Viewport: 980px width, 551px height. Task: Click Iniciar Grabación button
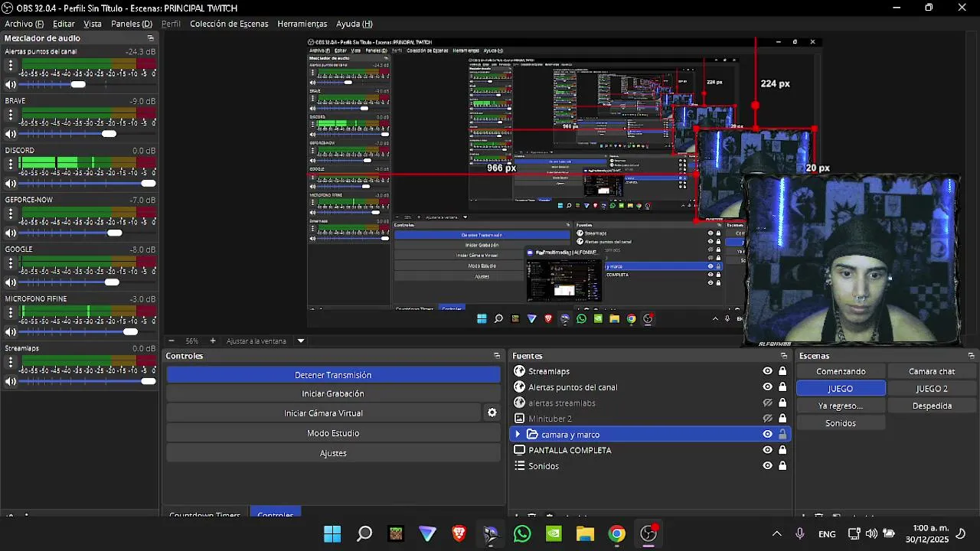333,393
